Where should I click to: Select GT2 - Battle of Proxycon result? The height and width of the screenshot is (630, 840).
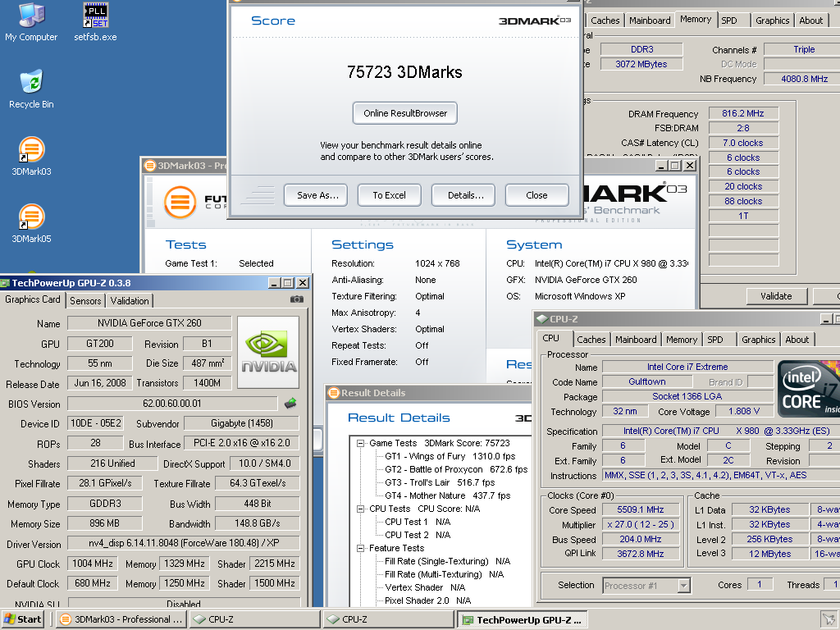pos(456,469)
